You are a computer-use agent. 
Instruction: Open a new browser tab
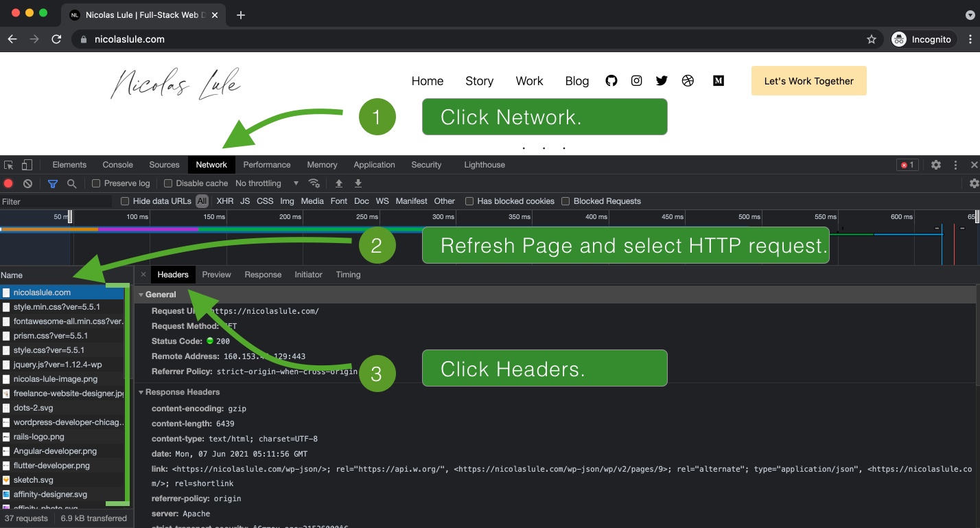click(x=241, y=15)
